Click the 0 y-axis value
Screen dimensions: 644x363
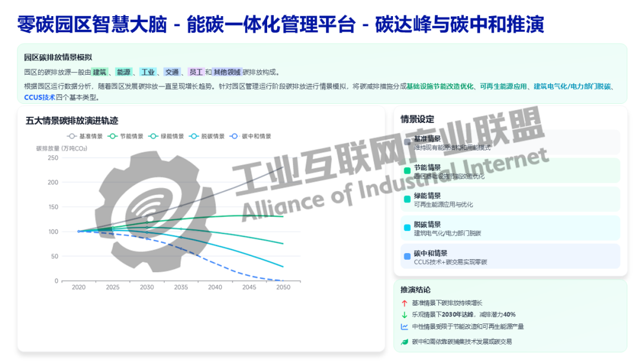[x=56, y=281]
